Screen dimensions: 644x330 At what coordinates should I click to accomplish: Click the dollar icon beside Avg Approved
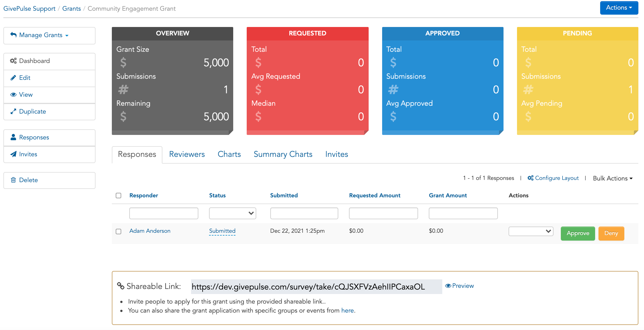tap(393, 116)
